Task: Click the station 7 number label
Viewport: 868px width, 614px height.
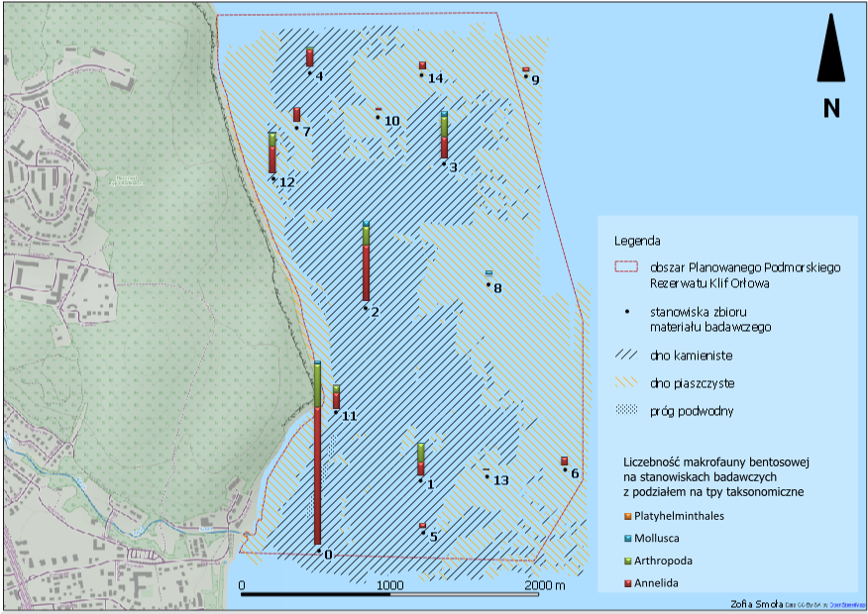Action: click(306, 132)
